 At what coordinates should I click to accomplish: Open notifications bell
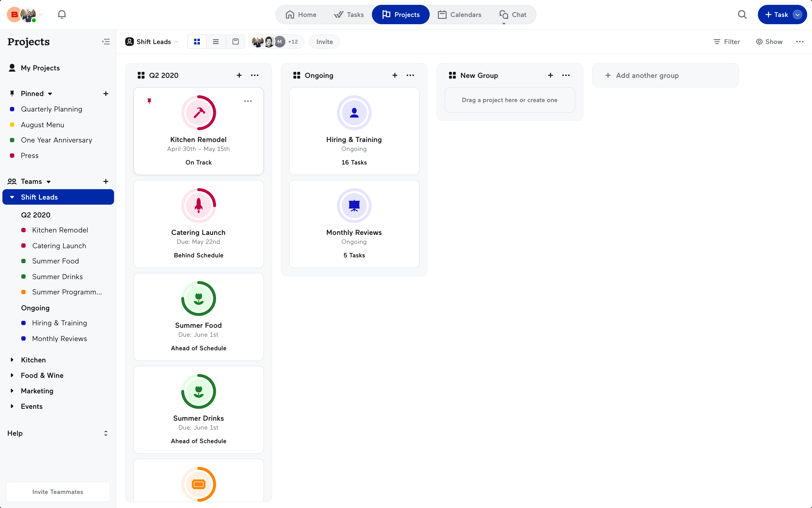pyautogui.click(x=62, y=15)
